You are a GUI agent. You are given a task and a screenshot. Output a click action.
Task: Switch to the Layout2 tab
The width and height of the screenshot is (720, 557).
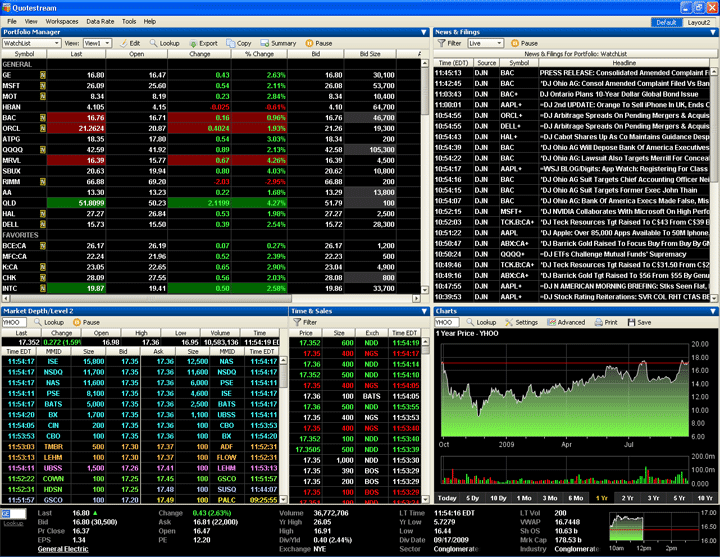point(699,22)
